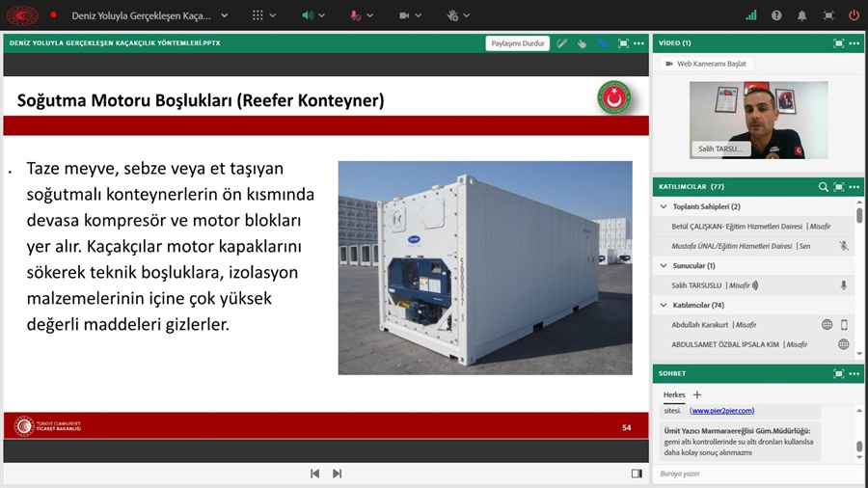868x488 pixels.
Task: Search participants with the magnifier icon
Action: pyautogui.click(x=824, y=187)
